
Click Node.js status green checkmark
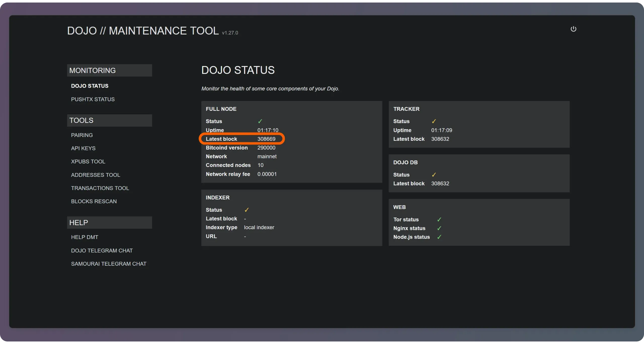(439, 237)
